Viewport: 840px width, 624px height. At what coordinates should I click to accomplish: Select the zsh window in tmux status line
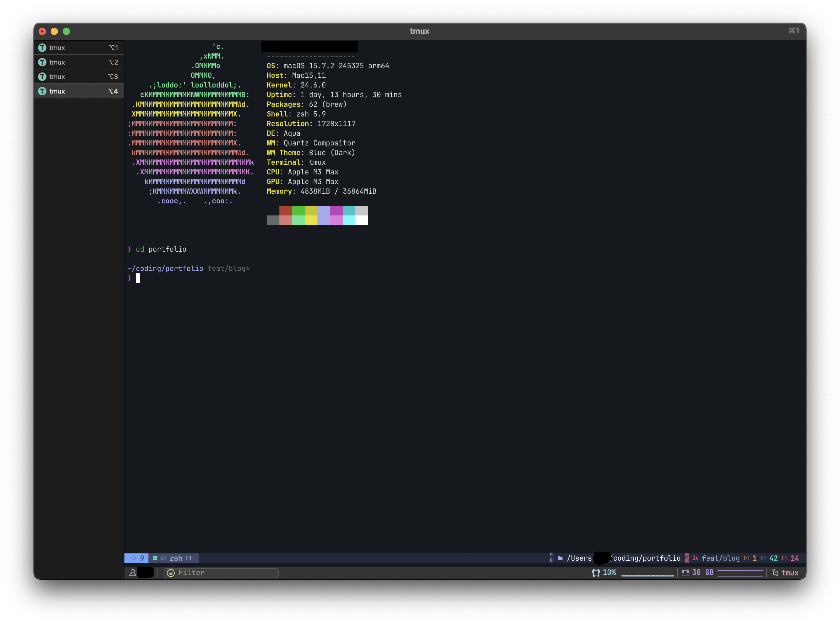176,558
